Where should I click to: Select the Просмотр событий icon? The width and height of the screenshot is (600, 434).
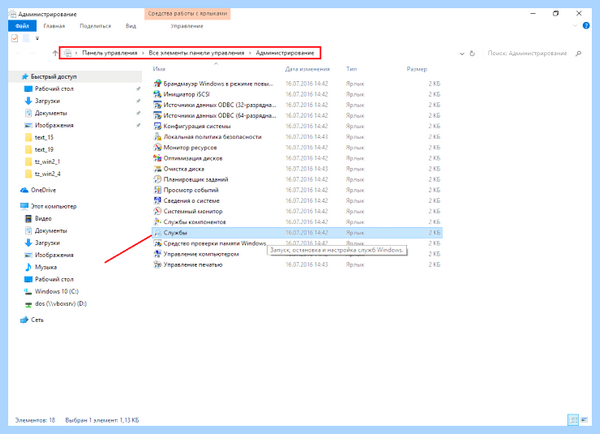(x=157, y=190)
